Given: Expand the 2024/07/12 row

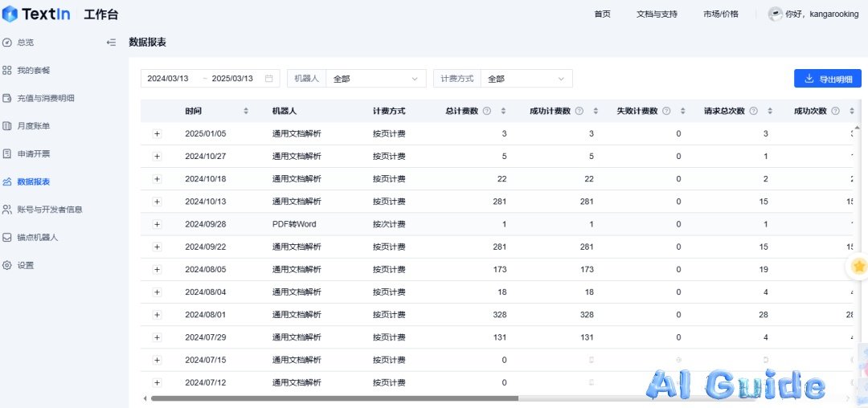Looking at the screenshot, I should pos(158,383).
